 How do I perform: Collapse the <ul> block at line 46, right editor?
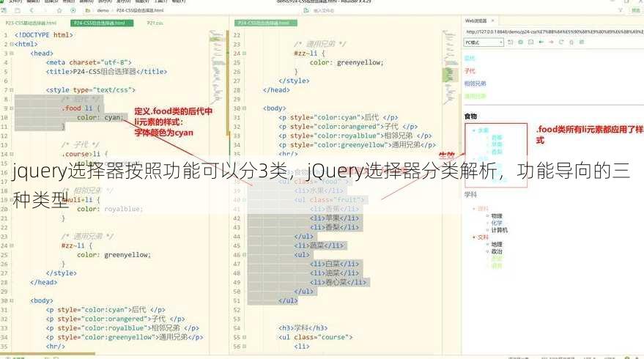[x=245, y=255]
